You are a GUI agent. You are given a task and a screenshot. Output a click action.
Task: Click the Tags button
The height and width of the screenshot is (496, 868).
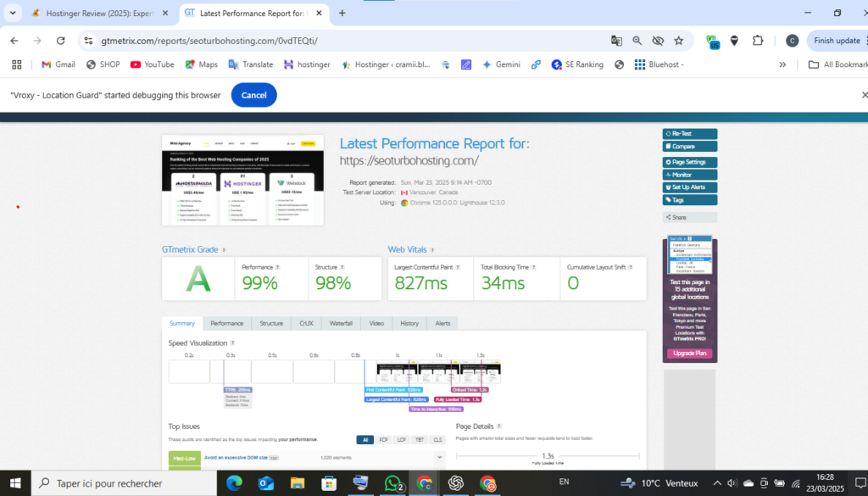(x=690, y=200)
